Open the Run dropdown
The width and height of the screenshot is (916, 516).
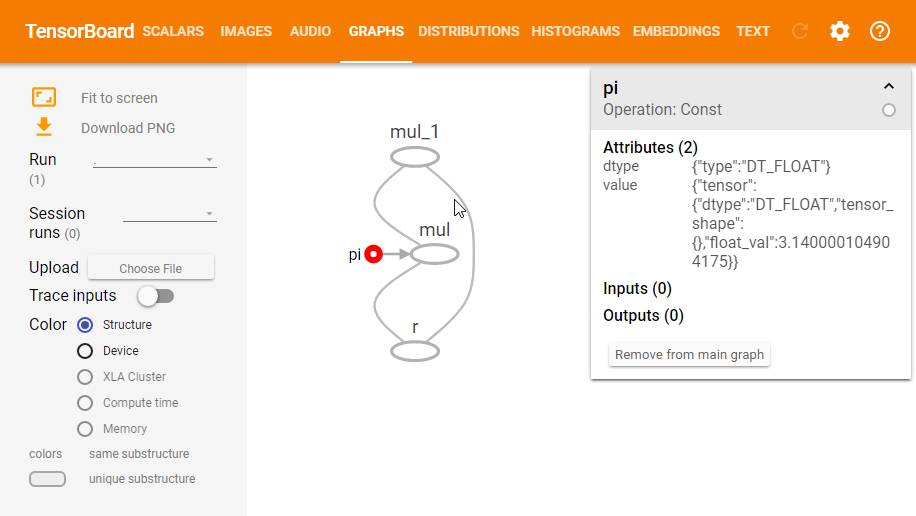(155, 160)
